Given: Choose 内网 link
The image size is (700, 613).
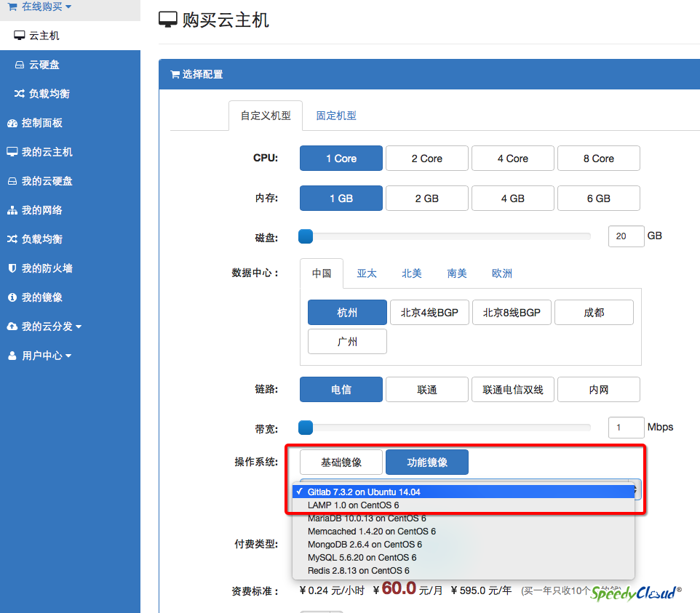Looking at the screenshot, I should [x=599, y=390].
